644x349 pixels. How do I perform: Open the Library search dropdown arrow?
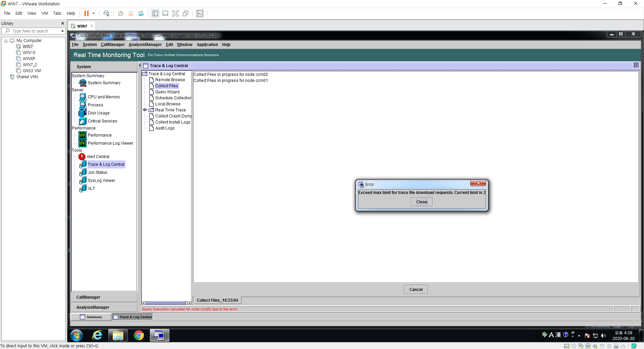click(62, 31)
